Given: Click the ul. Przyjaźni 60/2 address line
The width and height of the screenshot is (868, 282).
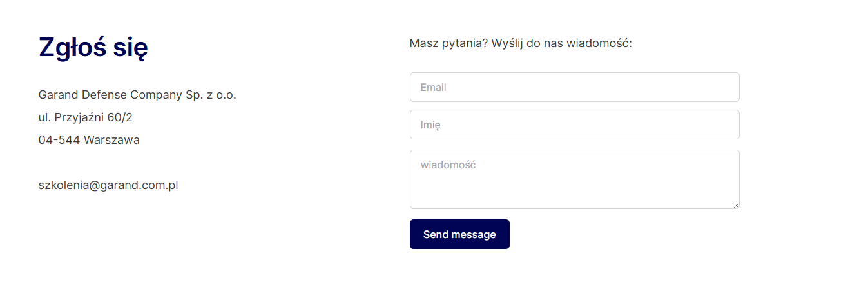Looking at the screenshot, I should (x=86, y=117).
